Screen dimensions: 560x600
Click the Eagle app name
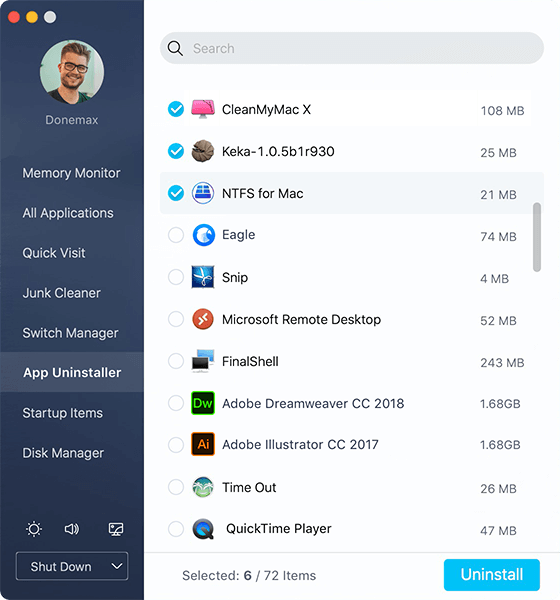(x=238, y=235)
